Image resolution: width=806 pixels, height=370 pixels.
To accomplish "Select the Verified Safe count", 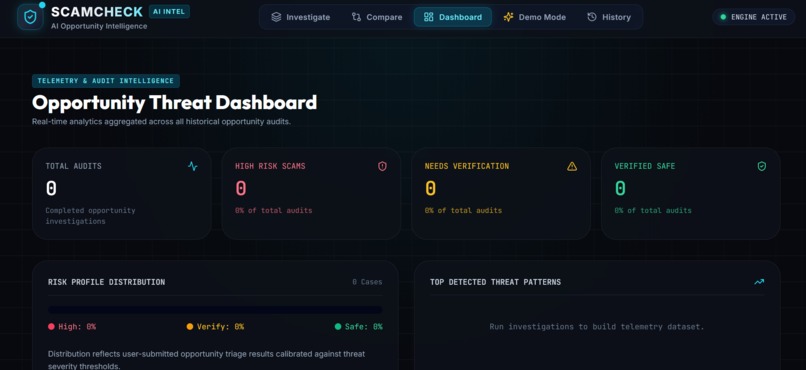I will (620, 189).
